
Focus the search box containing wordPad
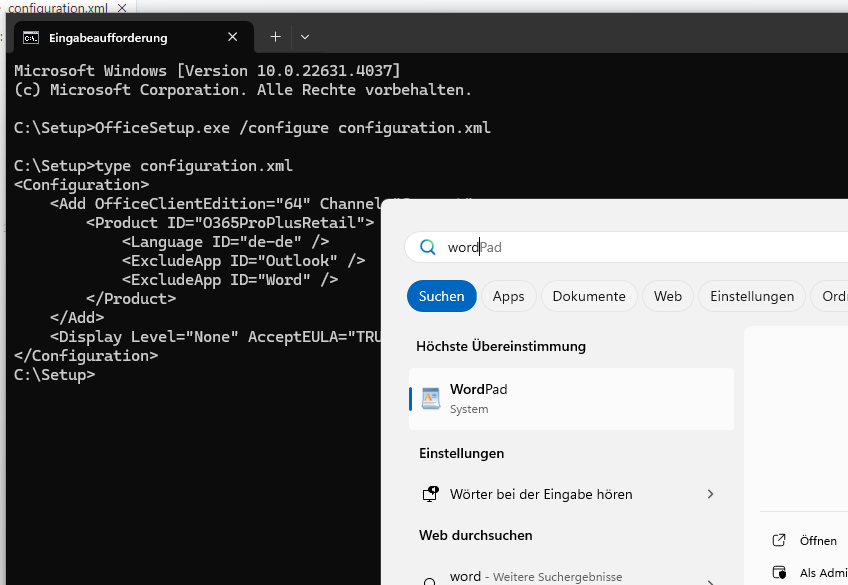(626, 247)
